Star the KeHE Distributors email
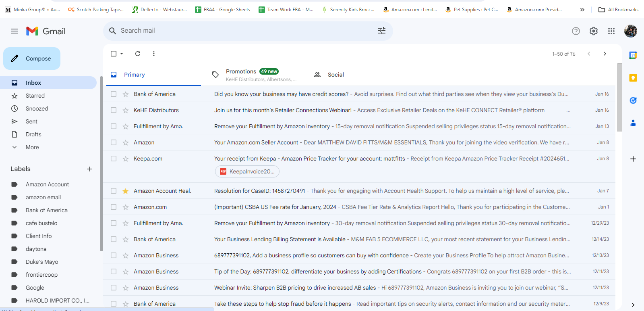Viewport: 644px width, 311px height. [126, 110]
